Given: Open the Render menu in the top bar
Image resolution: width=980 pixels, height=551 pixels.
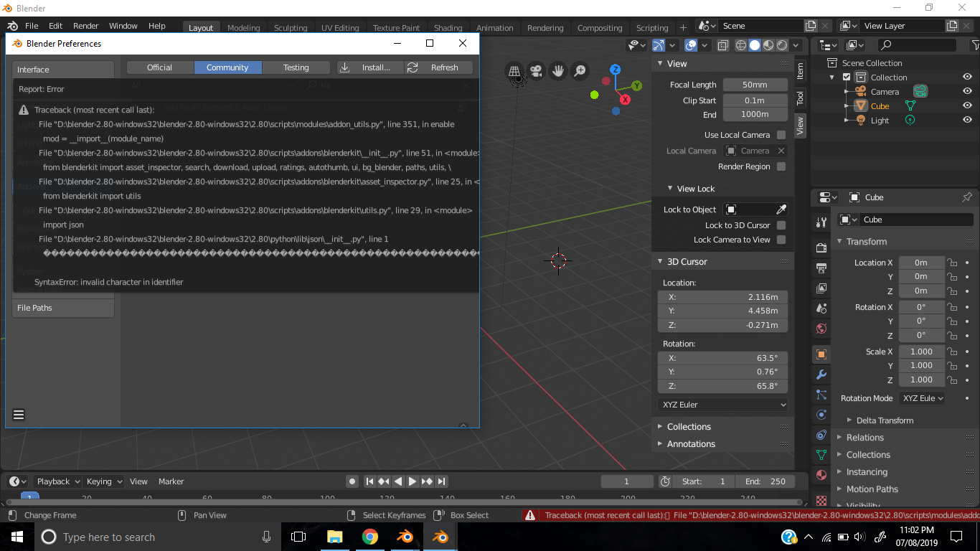Looking at the screenshot, I should 85,25.
